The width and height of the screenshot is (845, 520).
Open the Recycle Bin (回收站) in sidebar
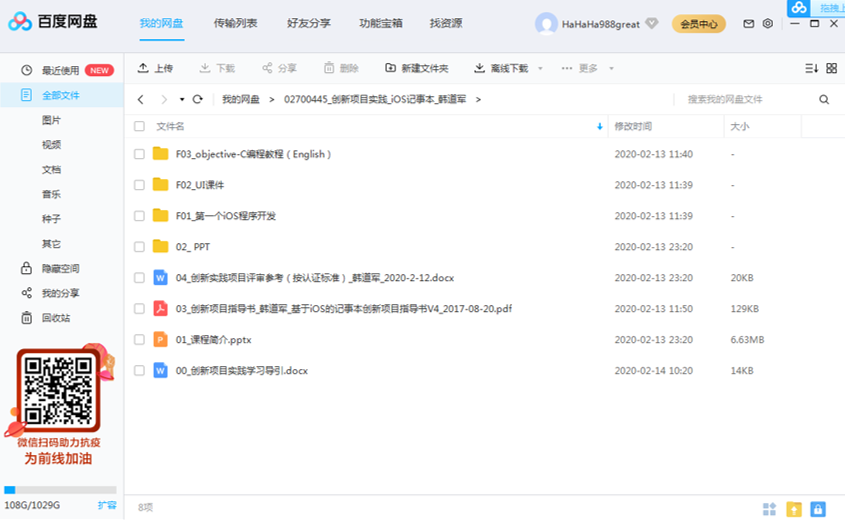coord(56,318)
